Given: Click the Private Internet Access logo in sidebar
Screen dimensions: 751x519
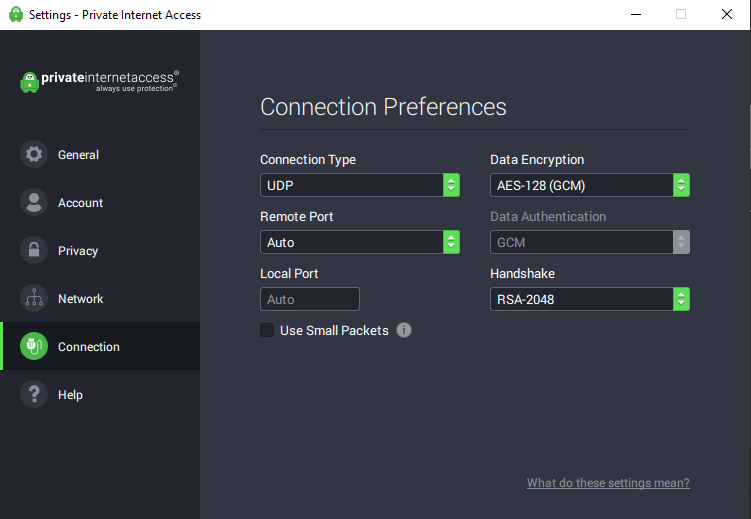Looking at the screenshot, I should point(100,81).
